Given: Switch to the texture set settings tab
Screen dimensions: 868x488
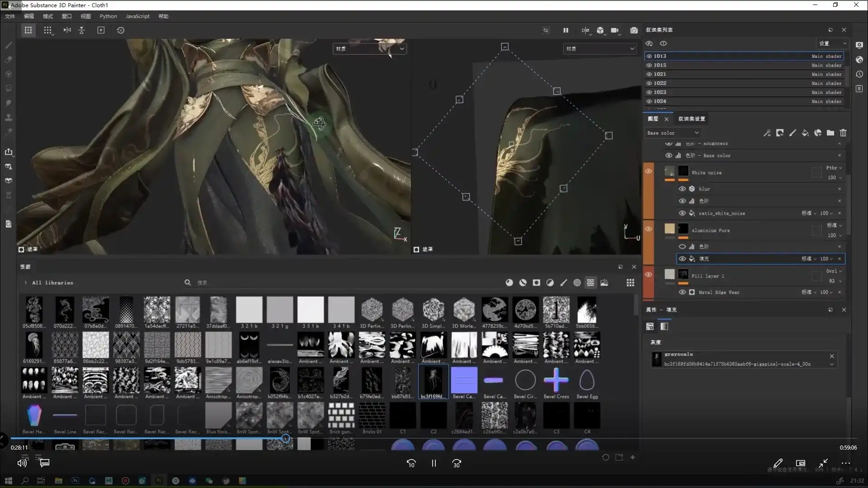Looking at the screenshot, I should click(691, 119).
